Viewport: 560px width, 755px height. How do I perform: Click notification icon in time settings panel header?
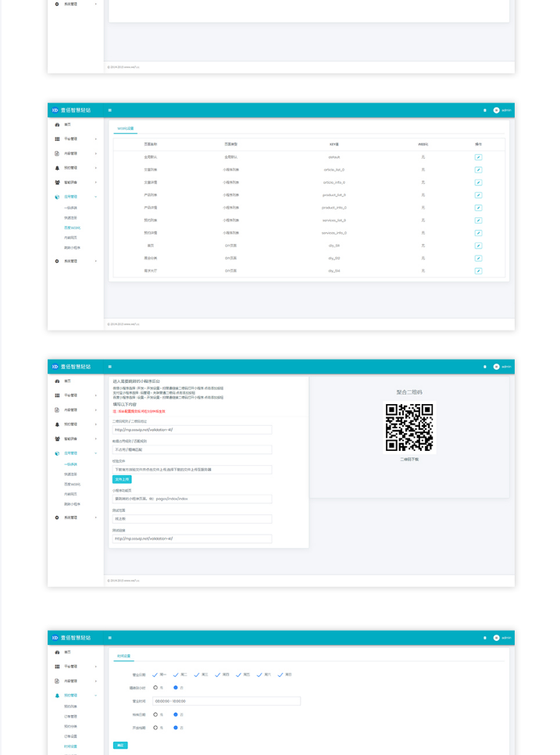(x=484, y=638)
